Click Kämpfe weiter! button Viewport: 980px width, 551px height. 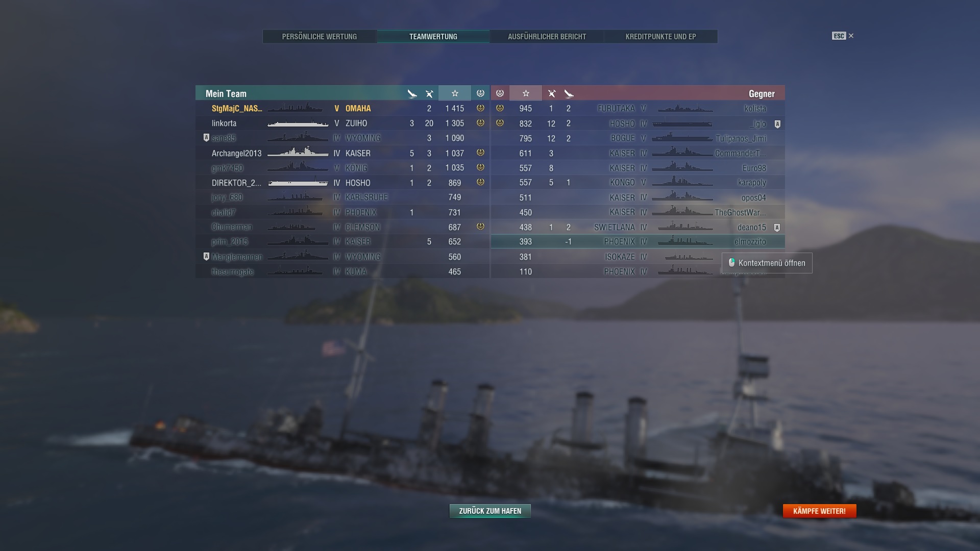[819, 511]
